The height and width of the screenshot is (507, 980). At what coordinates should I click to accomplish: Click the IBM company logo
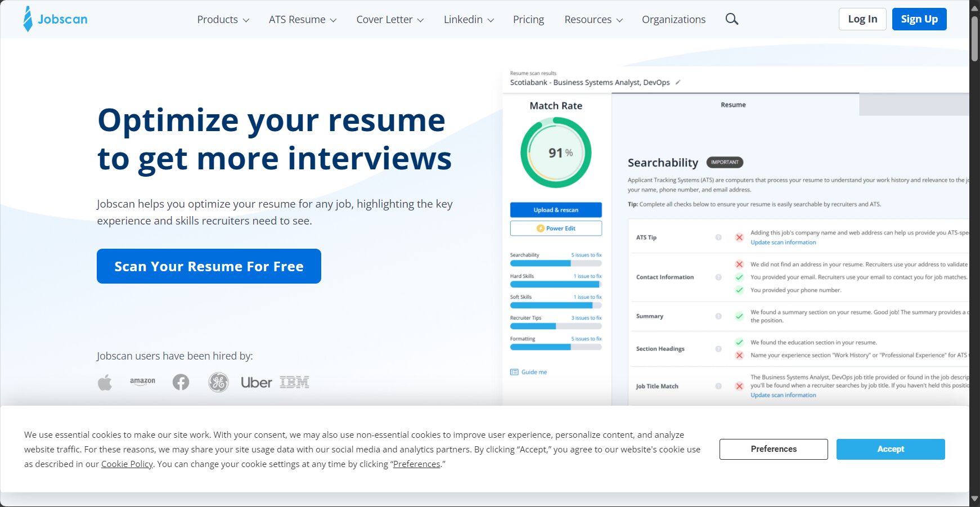(294, 383)
